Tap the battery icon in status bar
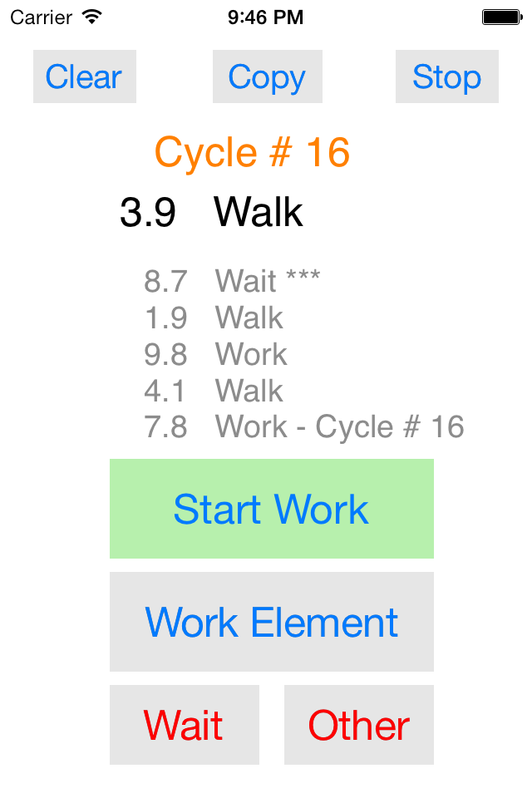532x798 pixels. [500, 16]
